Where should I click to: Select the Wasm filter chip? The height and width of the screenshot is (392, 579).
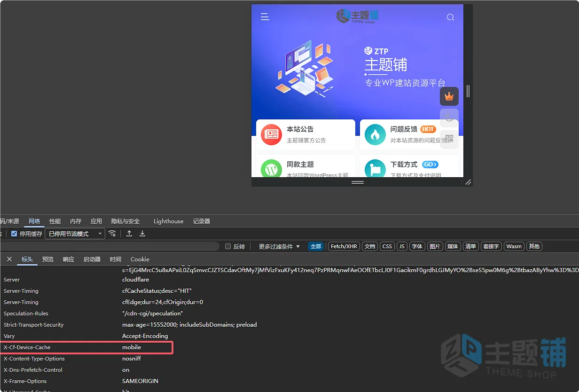click(x=514, y=246)
